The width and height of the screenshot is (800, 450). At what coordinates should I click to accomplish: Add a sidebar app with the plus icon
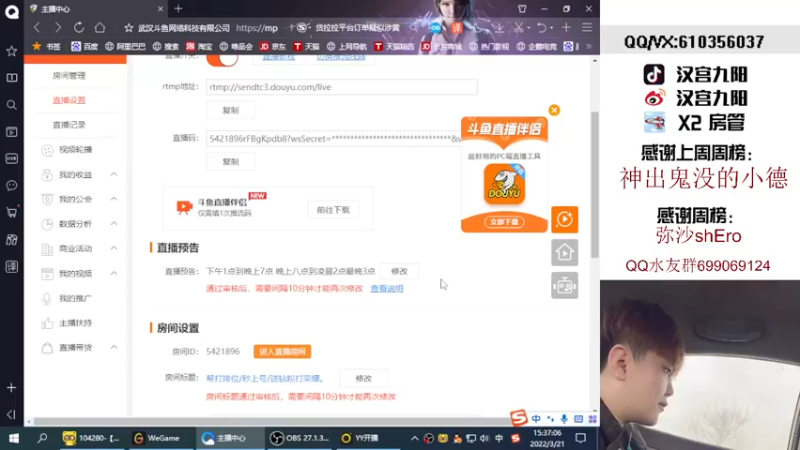click(x=11, y=388)
